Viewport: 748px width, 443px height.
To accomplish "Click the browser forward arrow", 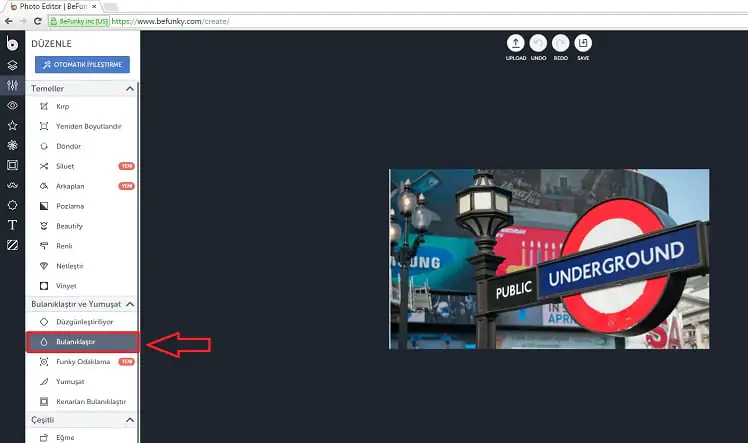I will point(23,21).
